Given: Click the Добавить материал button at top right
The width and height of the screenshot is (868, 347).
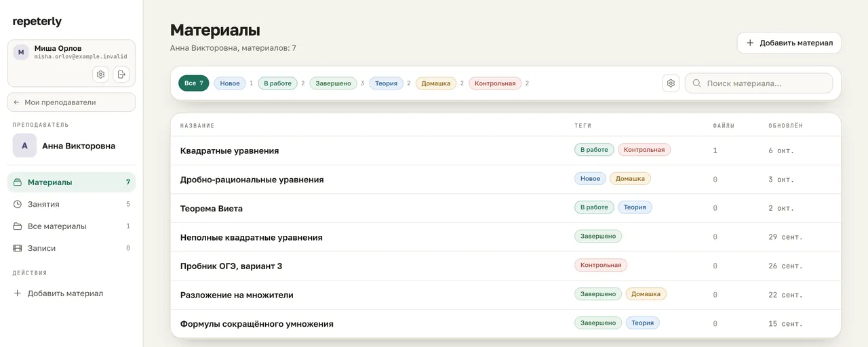Looking at the screenshot, I should pos(789,43).
